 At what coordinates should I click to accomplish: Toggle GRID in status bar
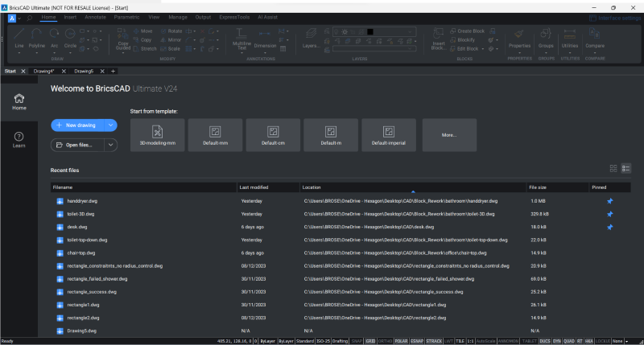(x=370, y=341)
